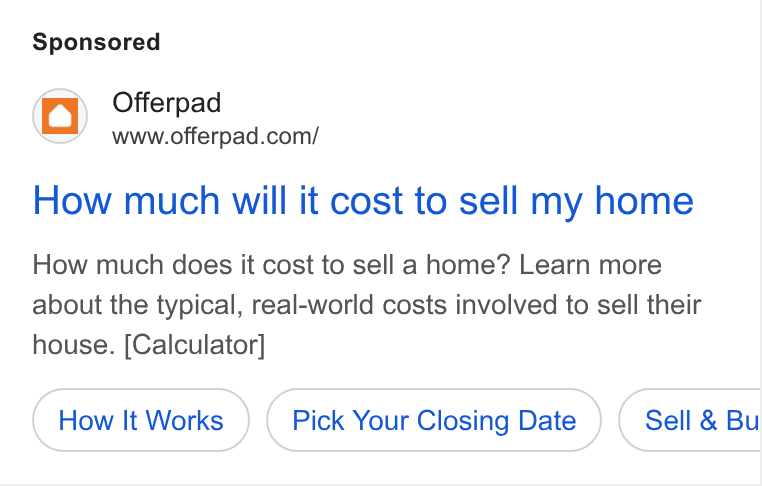762x486 pixels.
Task: Open the 'How much will it cost to sell my home' headline
Action: click(x=363, y=200)
